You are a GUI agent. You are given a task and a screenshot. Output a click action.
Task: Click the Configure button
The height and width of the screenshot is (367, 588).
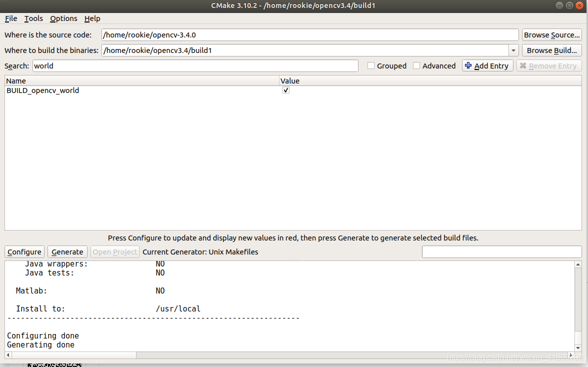pyautogui.click(x=24, y=251)
